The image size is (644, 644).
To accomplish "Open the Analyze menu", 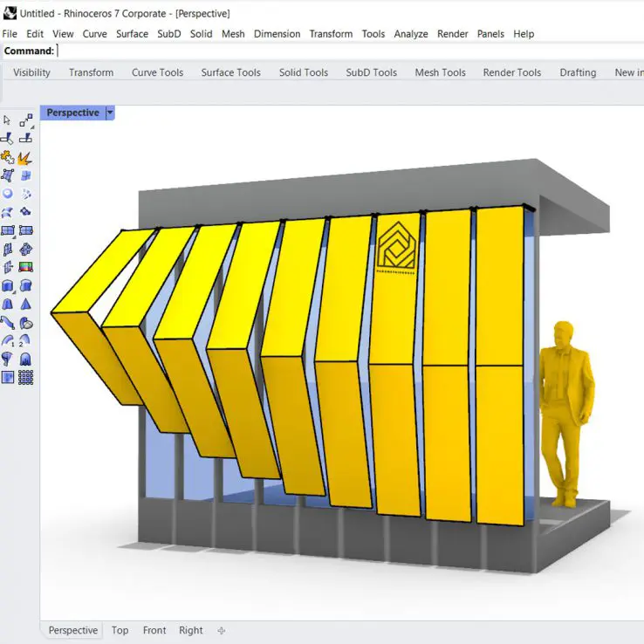I will [x=410, y=34].
